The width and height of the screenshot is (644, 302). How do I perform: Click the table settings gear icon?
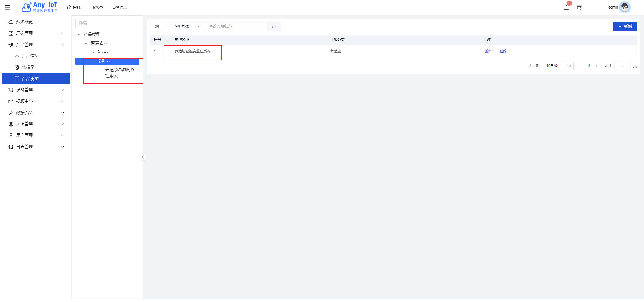[157, 26]
